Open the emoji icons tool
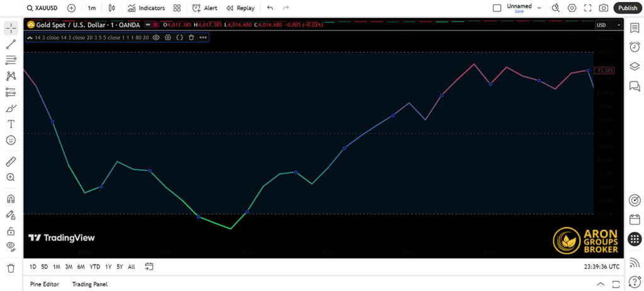Screen dimensions: 644x291 [x=11, y=140]
